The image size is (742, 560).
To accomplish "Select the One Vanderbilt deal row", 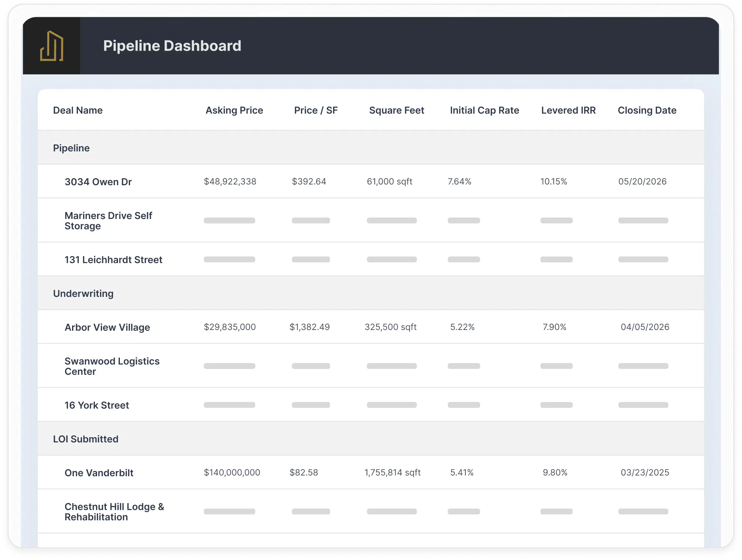I will pyautogui.click(x=99, y=473).
